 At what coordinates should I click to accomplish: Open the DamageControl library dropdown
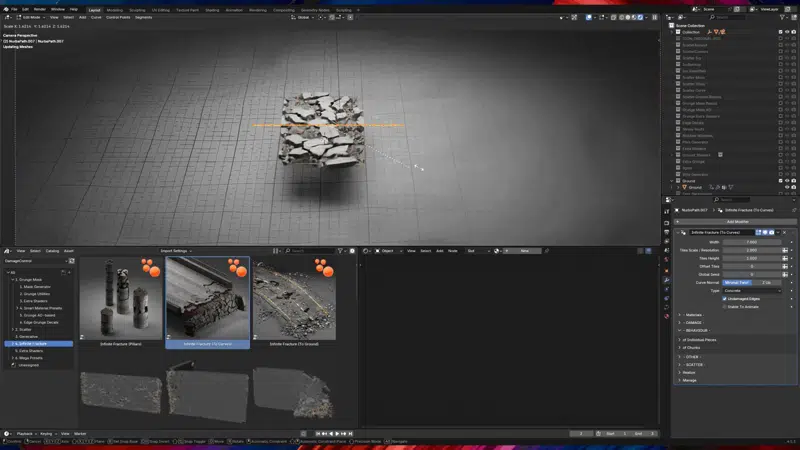[x=35, y=261]
